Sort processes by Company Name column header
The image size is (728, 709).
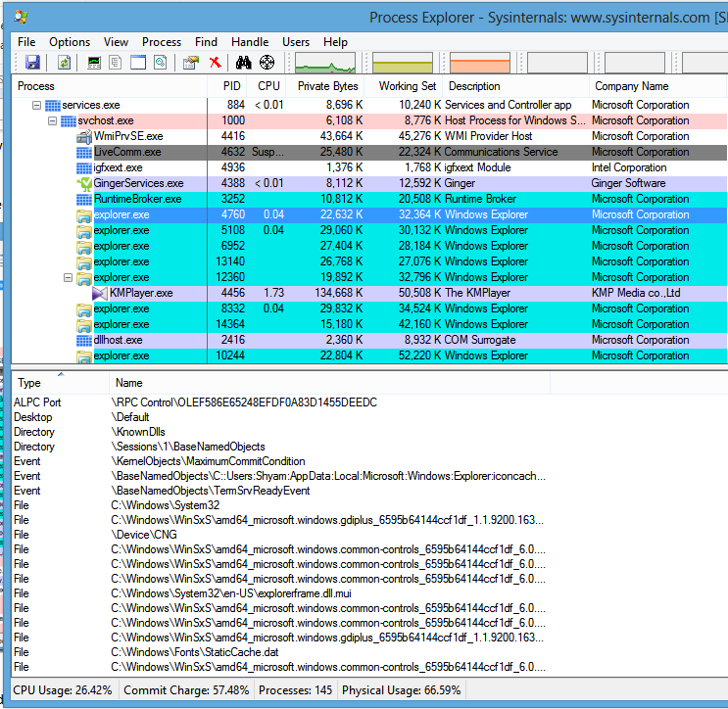click(631, 86)
